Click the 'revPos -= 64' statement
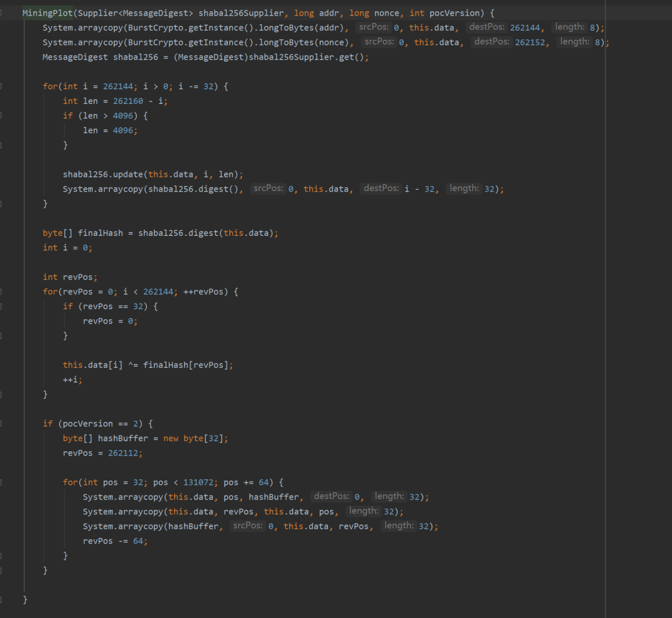The width and height of the screenshot is (672, 618). pos(115,541)
